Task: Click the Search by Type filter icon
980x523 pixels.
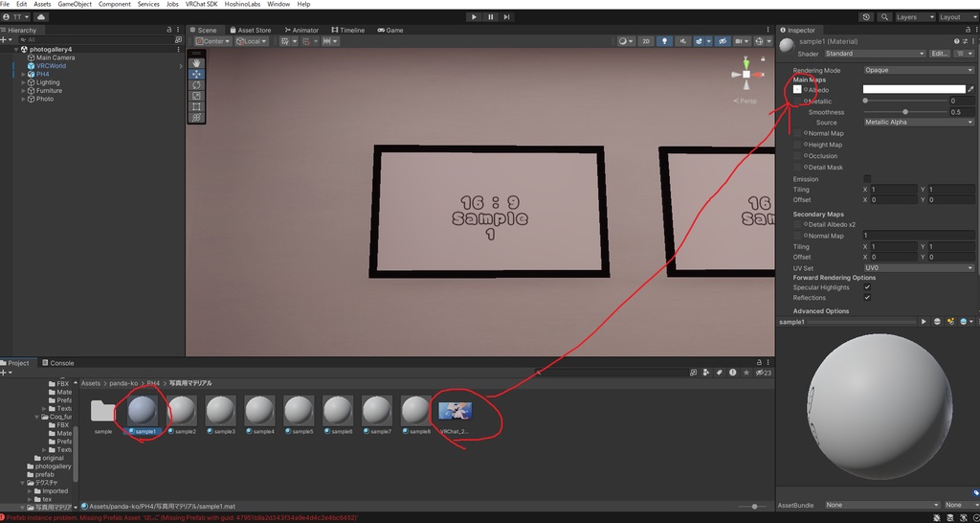Action: [x=706, y=373]
